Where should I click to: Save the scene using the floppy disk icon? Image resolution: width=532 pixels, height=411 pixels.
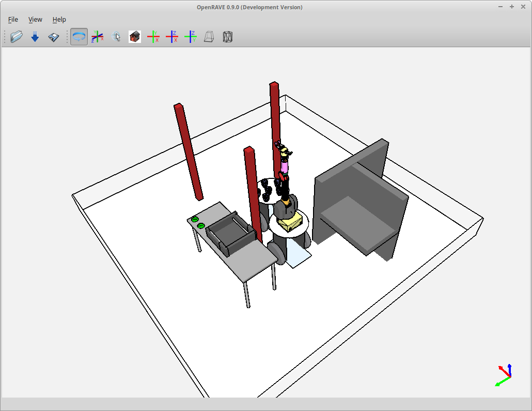[x=53, y=36]
